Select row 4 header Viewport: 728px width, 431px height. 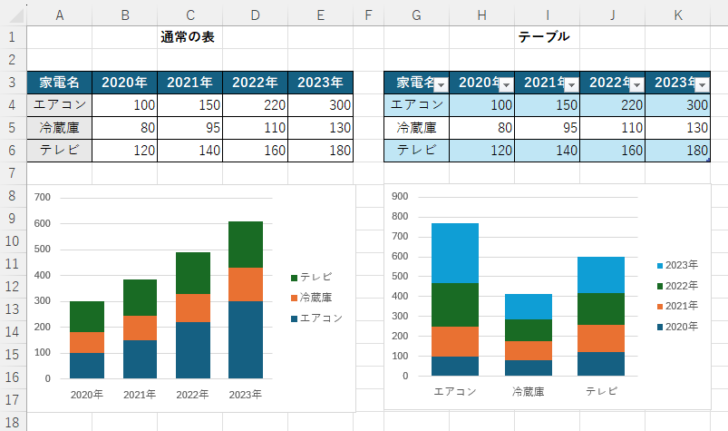tap(13, 104)
